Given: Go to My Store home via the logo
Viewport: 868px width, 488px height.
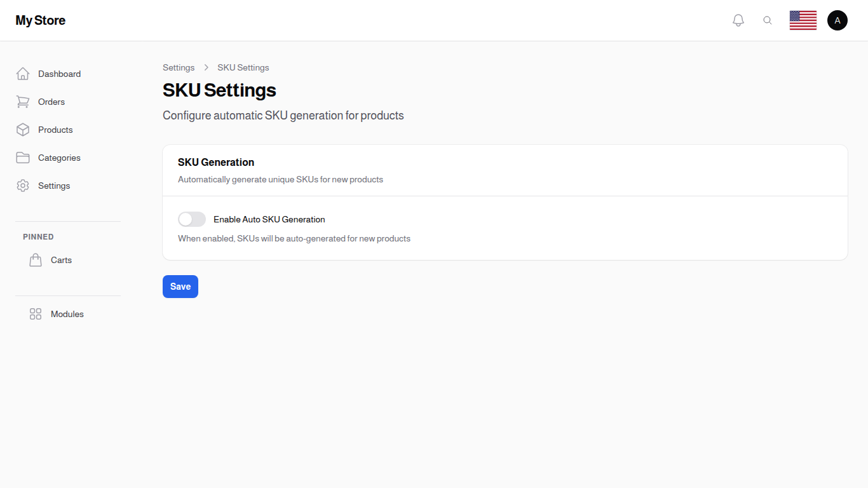Looking at the screenshot, I should pyautogui.click(x=40, y=20).
